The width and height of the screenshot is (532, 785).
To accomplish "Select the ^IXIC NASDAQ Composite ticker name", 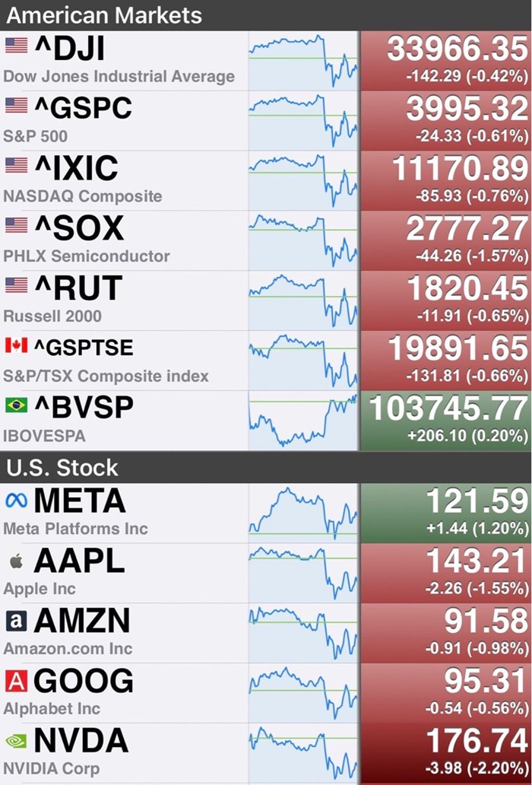I will pyautogui.click(x=76, y=169).
